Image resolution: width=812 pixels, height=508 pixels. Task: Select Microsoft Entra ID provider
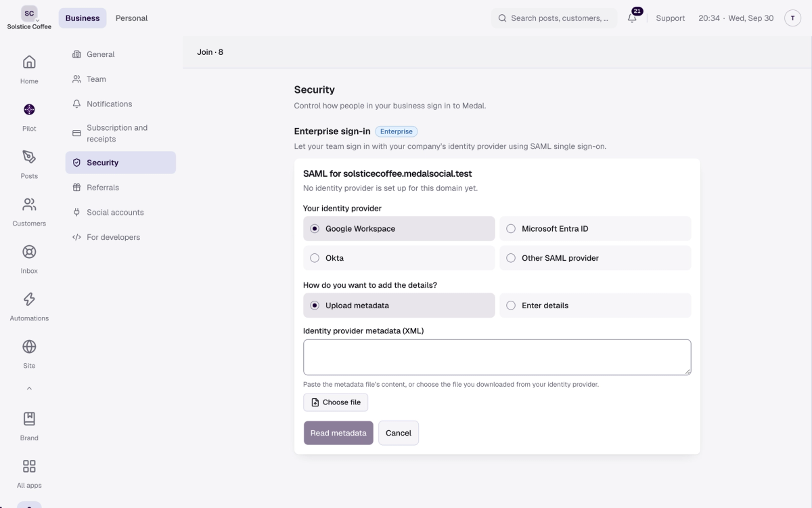[595, 229]
